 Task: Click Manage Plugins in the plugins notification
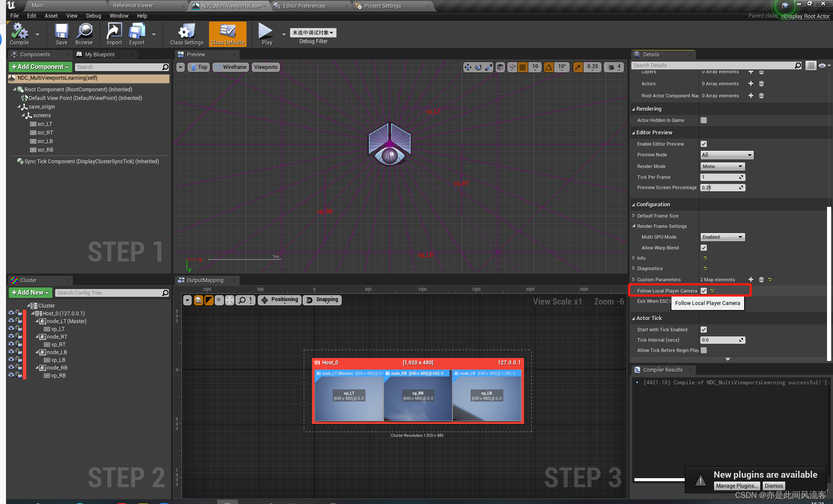[x=736, y=485]
